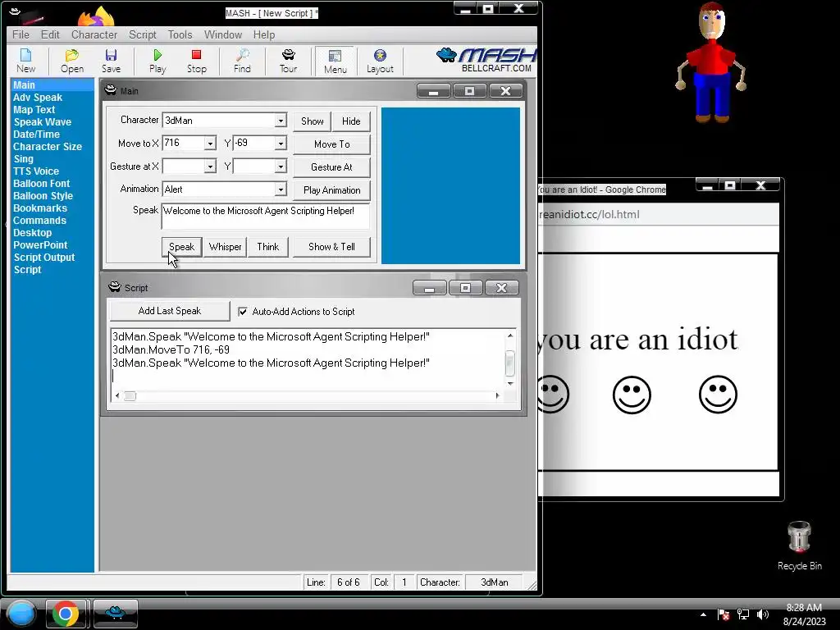This screenshot has height=630, width=840.
Task: Click the MASH Bellcraft.com logo
Action: point(486,60)
